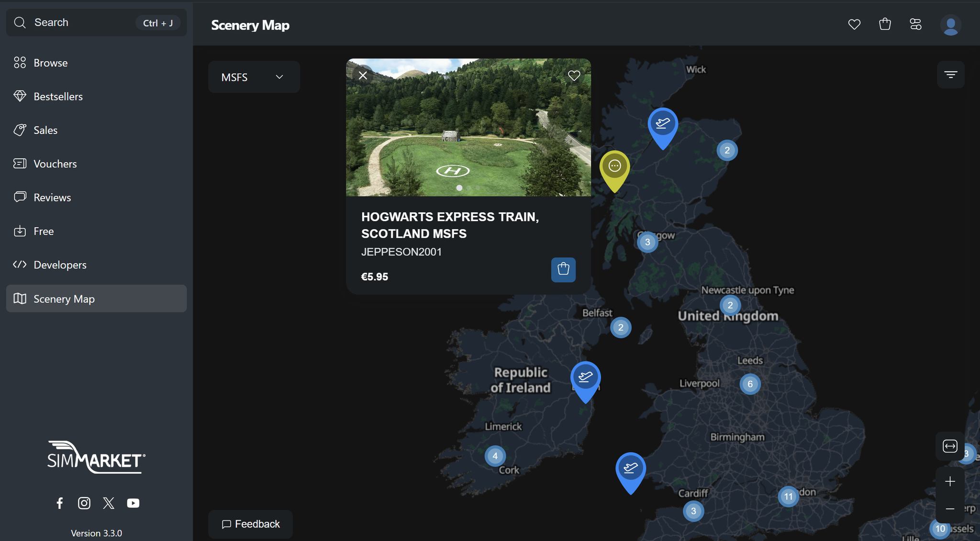Open the Vouchers sidebar item
The image size is (980, 541).
pyautogui.click(x=55, y=164)
